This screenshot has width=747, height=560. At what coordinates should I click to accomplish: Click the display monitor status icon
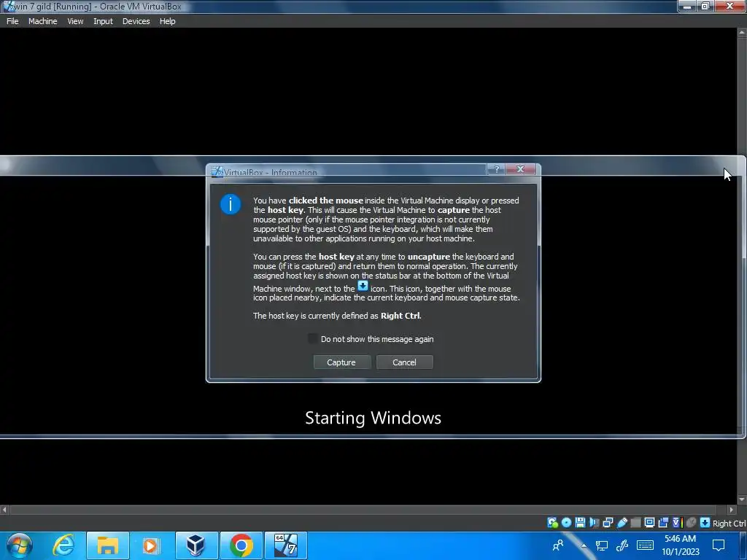649,522
